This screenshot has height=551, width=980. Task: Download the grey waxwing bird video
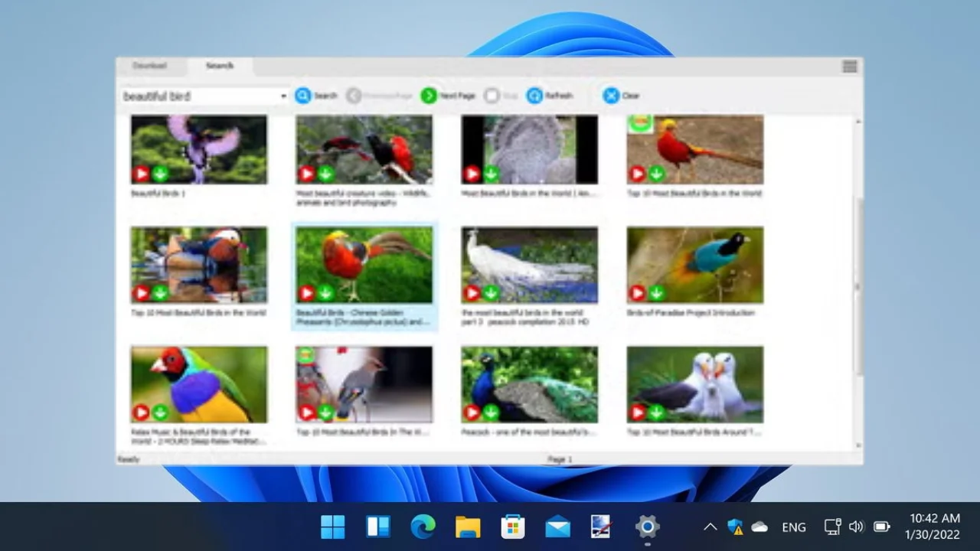coord(325,412)
